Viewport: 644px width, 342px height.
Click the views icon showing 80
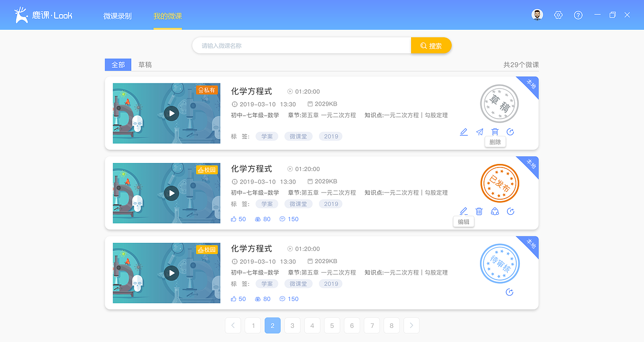258,218
